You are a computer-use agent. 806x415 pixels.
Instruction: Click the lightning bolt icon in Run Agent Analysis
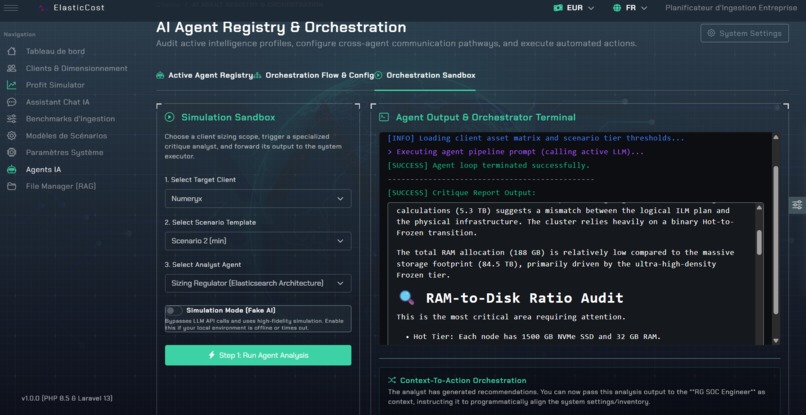point(211,355)
